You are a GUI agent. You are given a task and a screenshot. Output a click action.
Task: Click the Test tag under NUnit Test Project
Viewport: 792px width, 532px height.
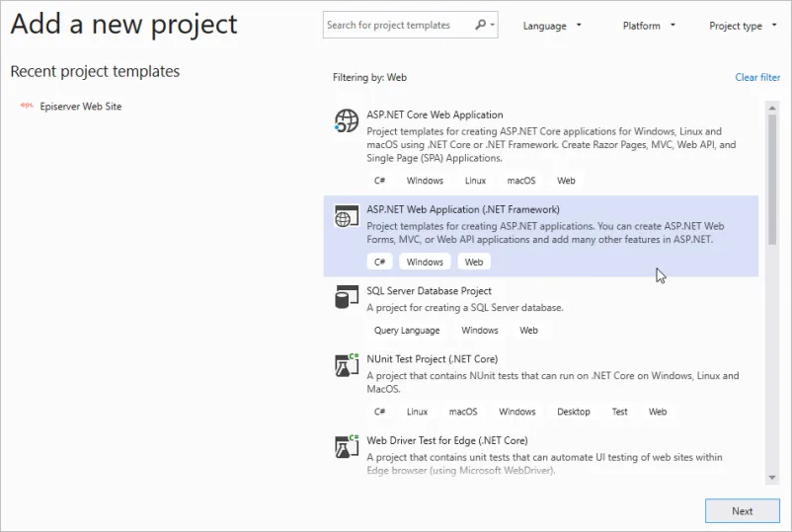point(620,412)
